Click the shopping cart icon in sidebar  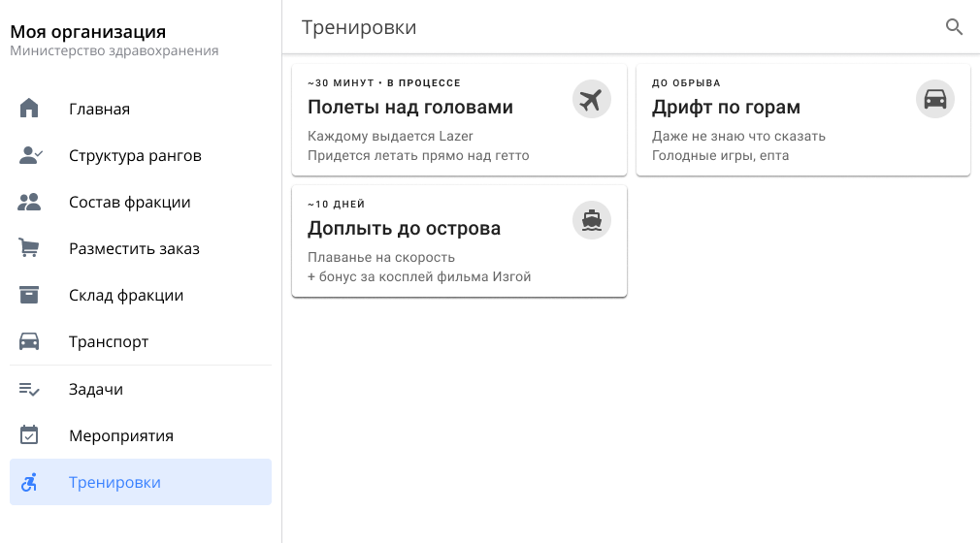[30, 248]
